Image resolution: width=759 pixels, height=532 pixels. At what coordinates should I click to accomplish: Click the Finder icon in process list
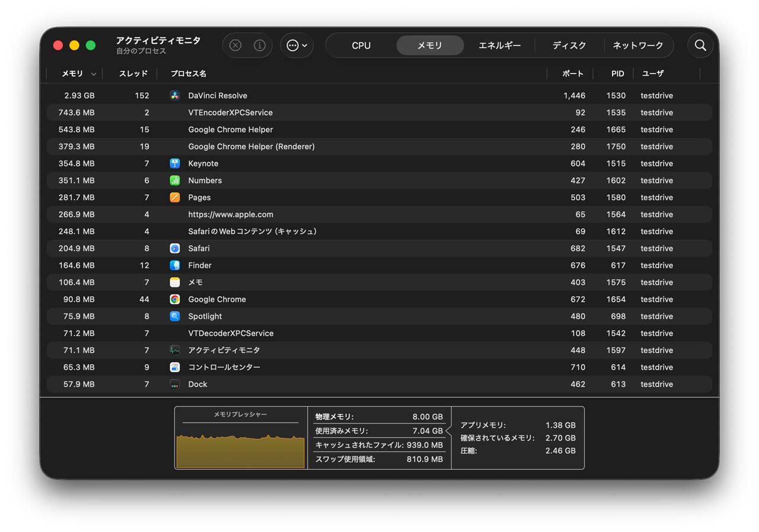click(x=175, y=265)
